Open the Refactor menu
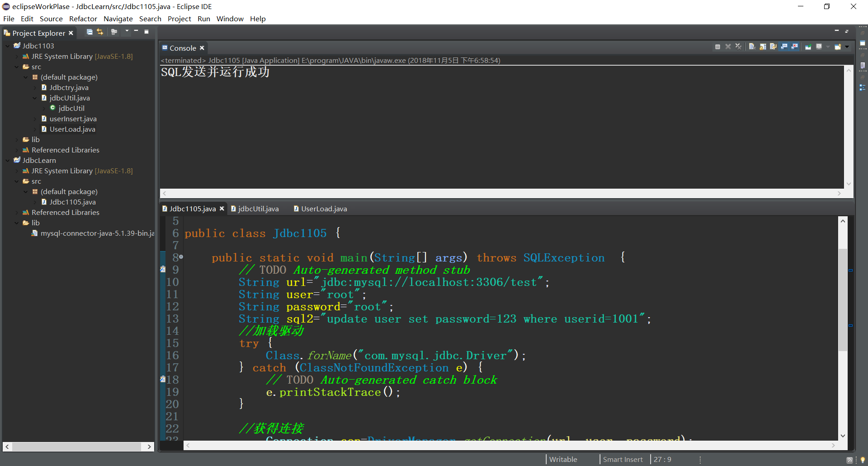This screenshot has height=466, width=868. tap(83, 19)
